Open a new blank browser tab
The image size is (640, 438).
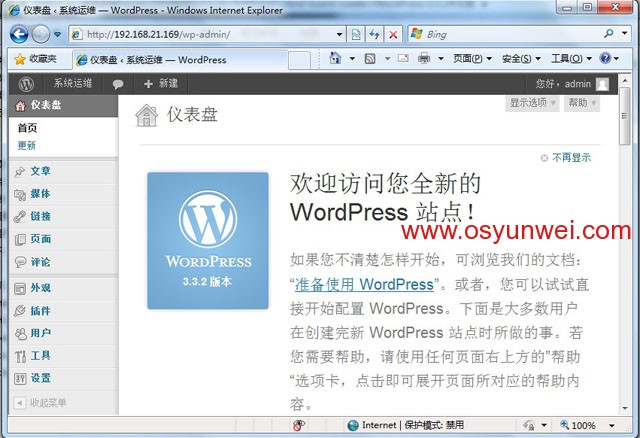(x=299, y=60)
